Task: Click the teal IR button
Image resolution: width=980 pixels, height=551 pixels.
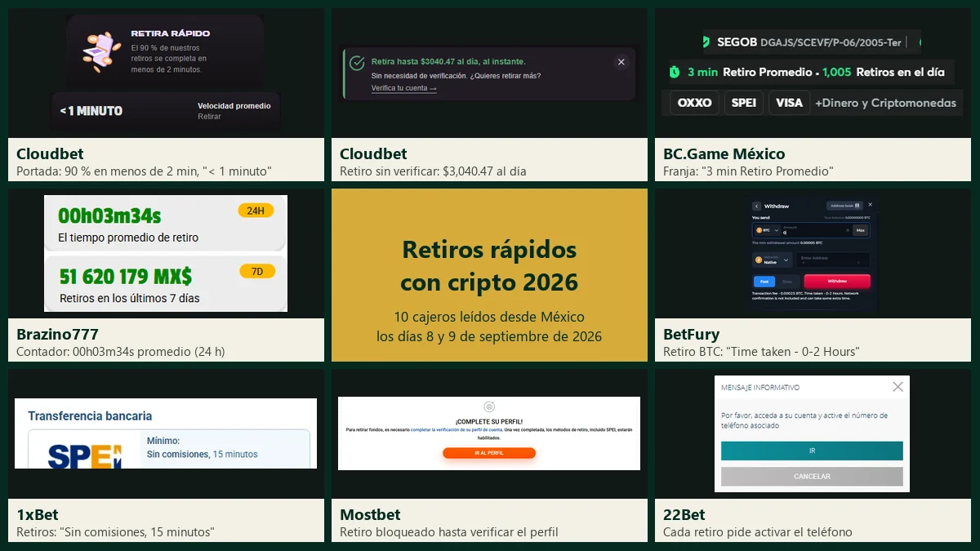Action: [x=812, y=451]
